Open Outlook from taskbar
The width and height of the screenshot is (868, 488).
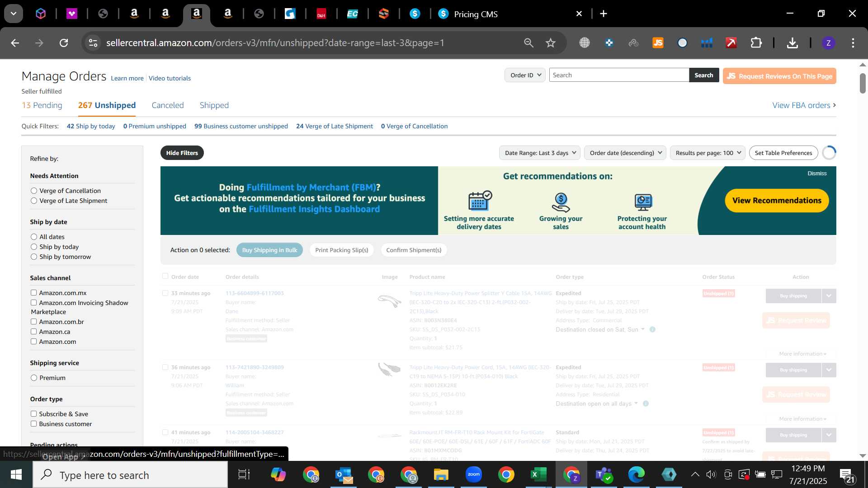[x=344, y=474]
